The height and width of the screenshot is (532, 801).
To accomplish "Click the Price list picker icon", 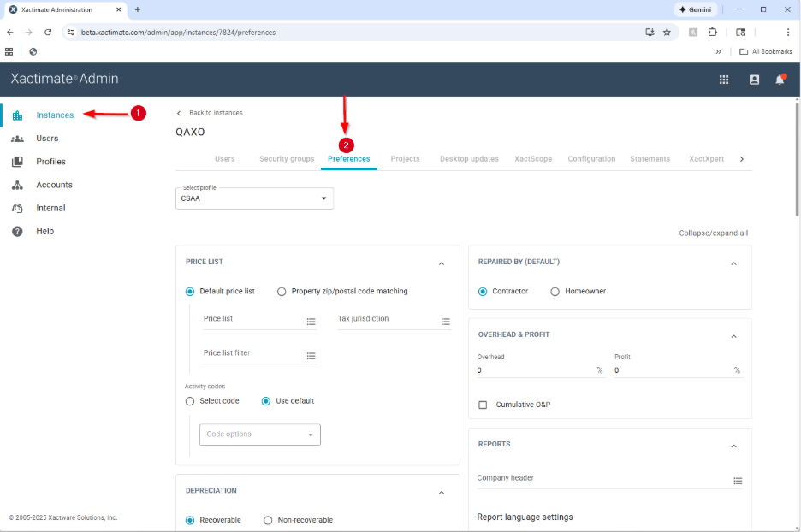I will tap(311, 322).
